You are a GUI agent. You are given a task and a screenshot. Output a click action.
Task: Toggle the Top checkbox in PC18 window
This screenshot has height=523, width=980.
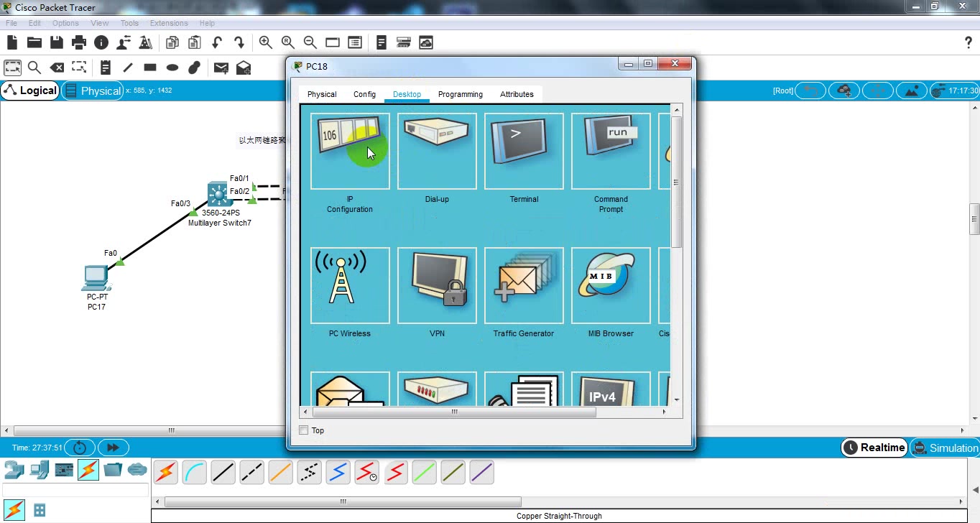click(x=304, y=430)
